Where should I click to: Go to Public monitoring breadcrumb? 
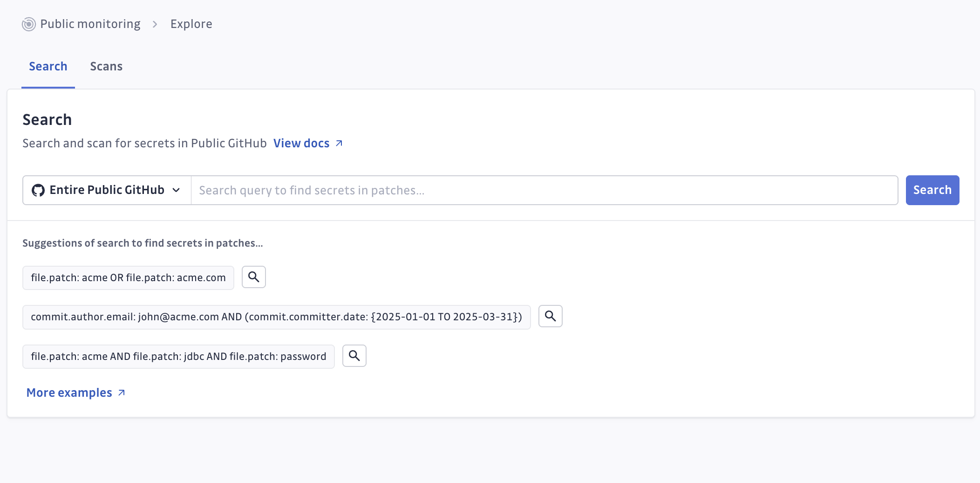[90, 24]
